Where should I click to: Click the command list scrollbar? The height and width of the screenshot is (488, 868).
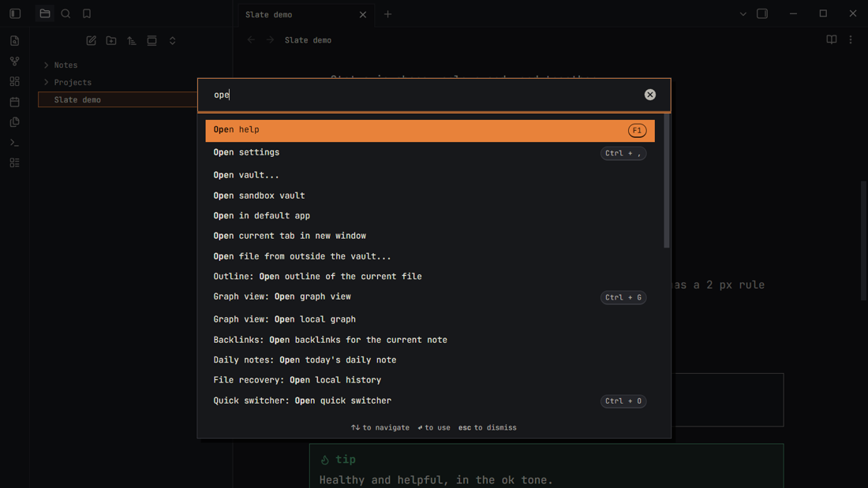[x=667, y=181]
